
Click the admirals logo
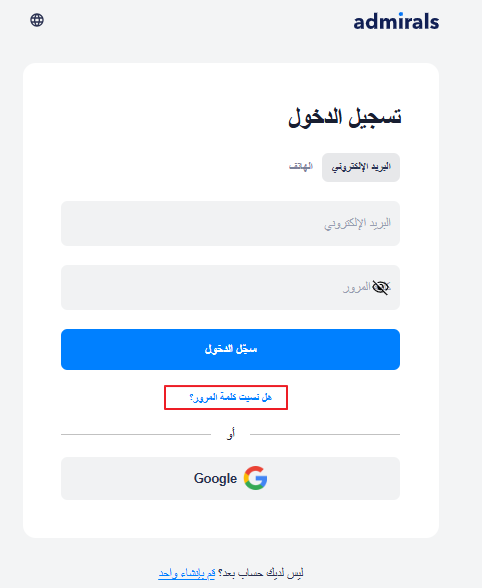coord(396,21)
